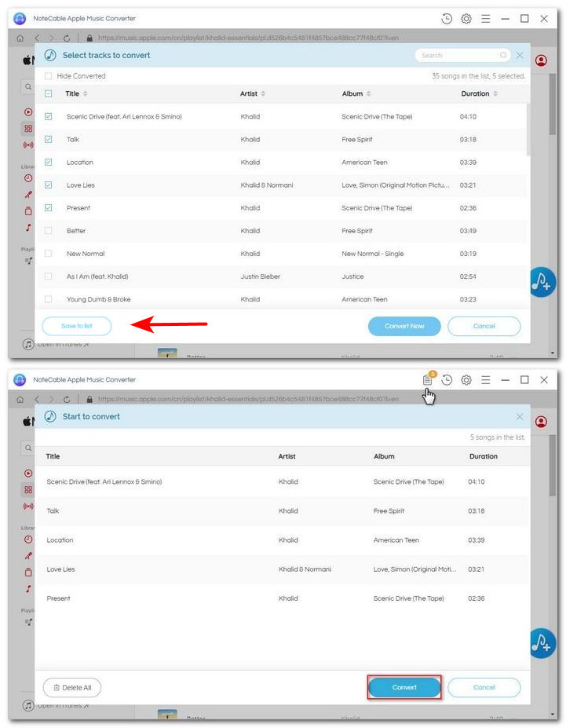566x728 pixels.
Task: Click Songs note icon in Select tracks window
Action: click(x=28, y=228)
